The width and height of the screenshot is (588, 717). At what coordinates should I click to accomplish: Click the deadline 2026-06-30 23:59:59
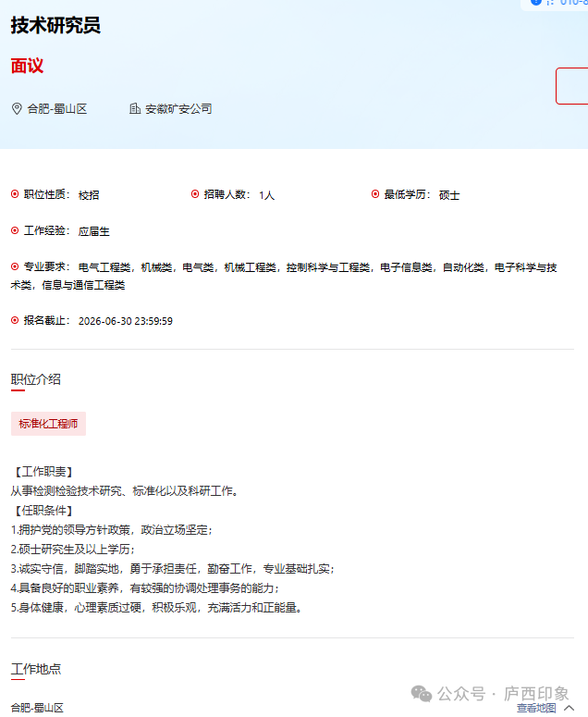point(126,321)
